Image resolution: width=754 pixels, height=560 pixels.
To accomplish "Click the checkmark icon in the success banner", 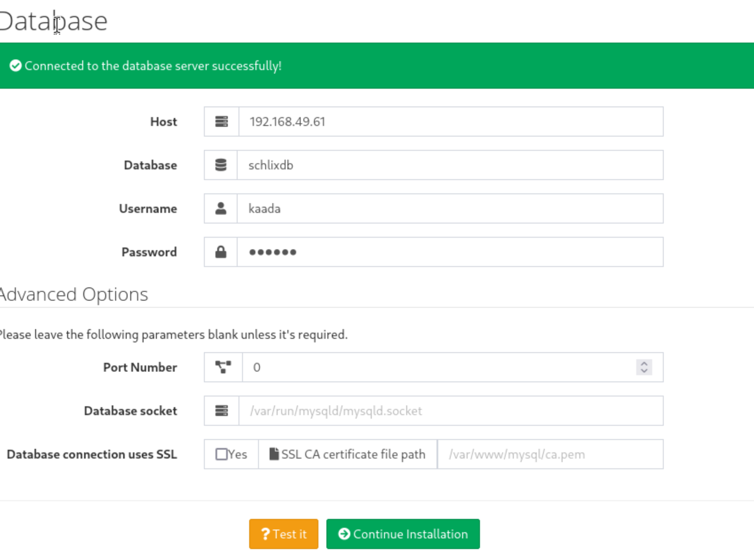I will (15, 66).
